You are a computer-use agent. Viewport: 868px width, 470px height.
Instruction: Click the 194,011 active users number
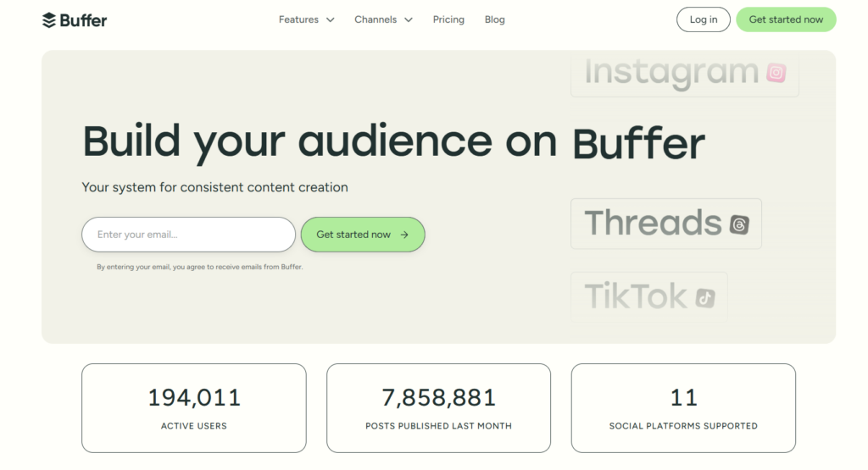194,397
